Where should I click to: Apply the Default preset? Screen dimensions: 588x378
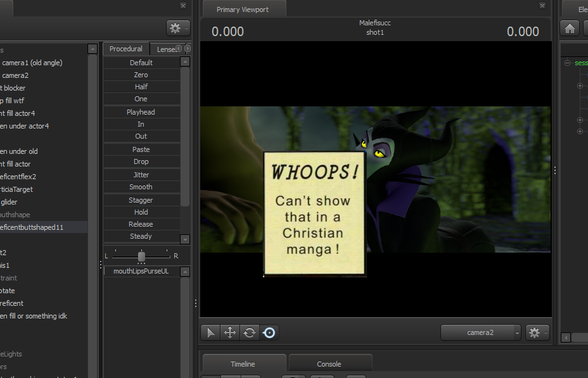[x=141, y=63]
